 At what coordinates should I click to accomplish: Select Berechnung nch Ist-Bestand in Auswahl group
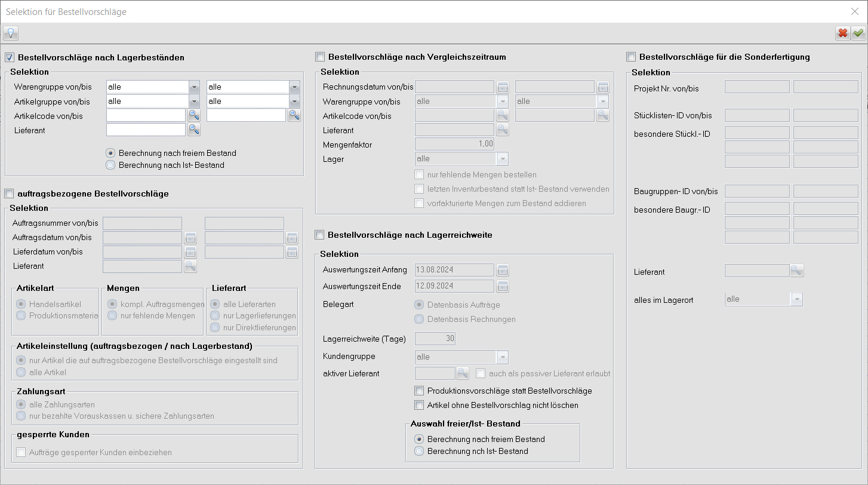[x=419, y=451]
